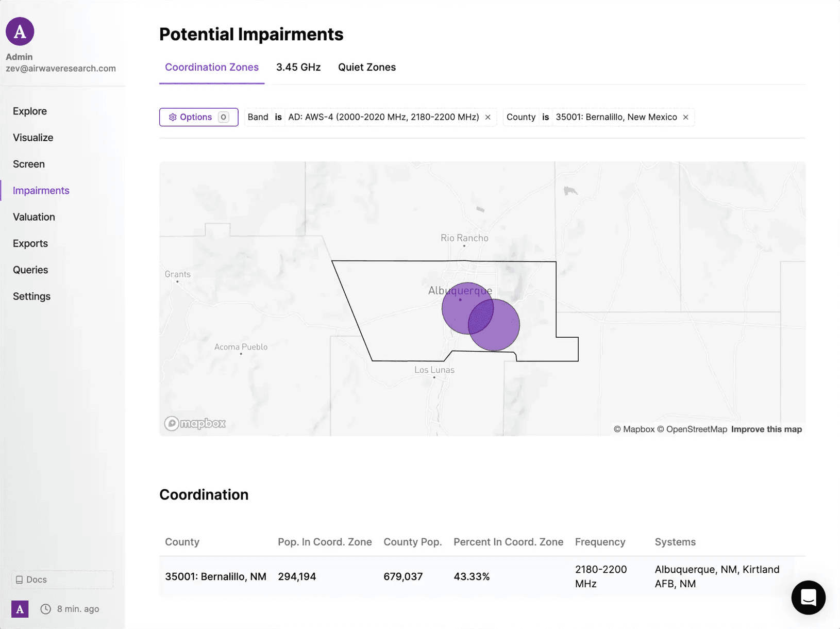Open the County filter value dropdown

[x=616, y=117]
